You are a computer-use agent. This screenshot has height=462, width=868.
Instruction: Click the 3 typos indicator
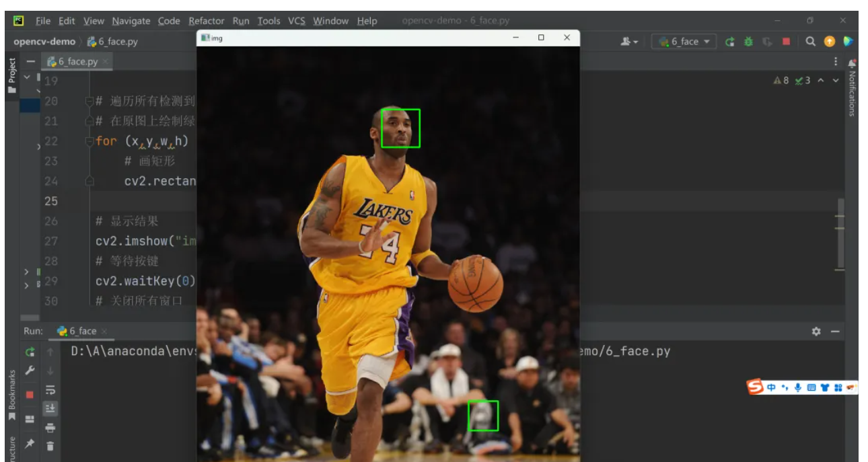[803, 81]
